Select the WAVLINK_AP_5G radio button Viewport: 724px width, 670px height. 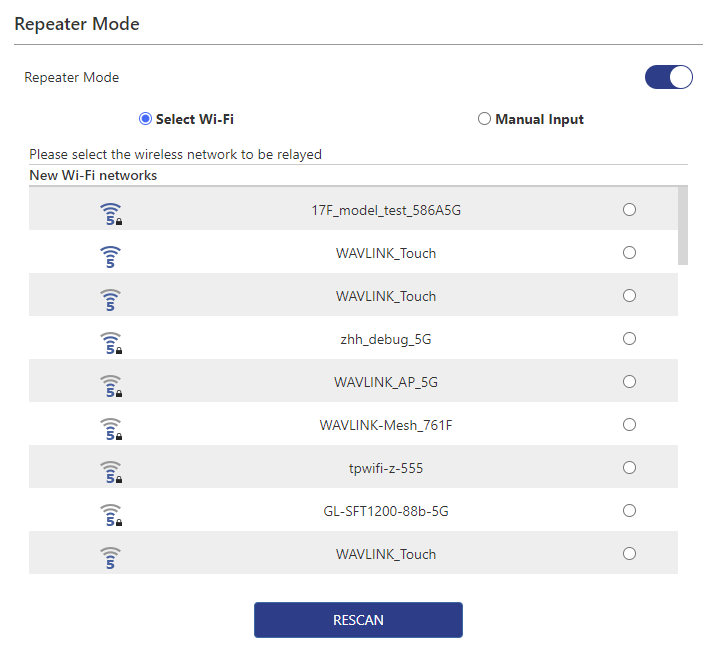[x=629, y=382]
